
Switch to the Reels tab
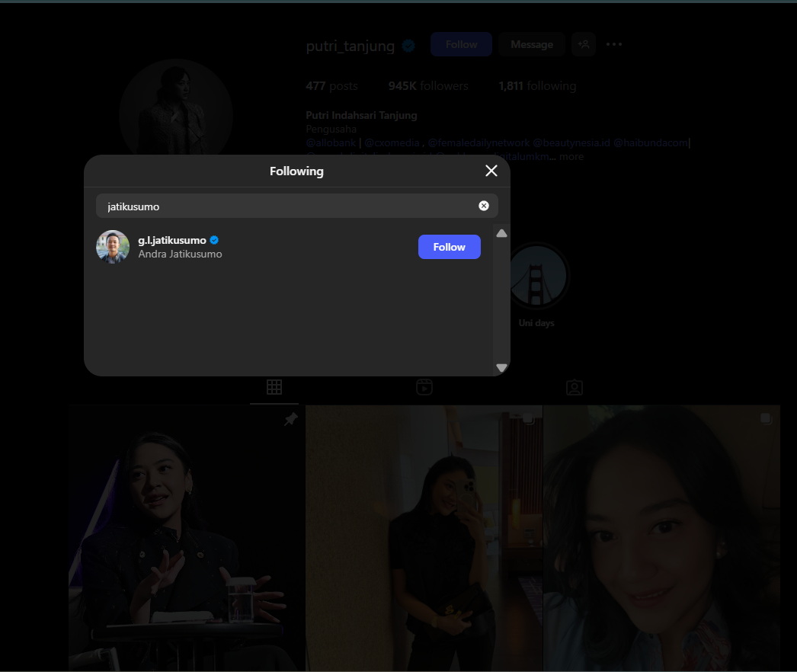click(424, 388)
